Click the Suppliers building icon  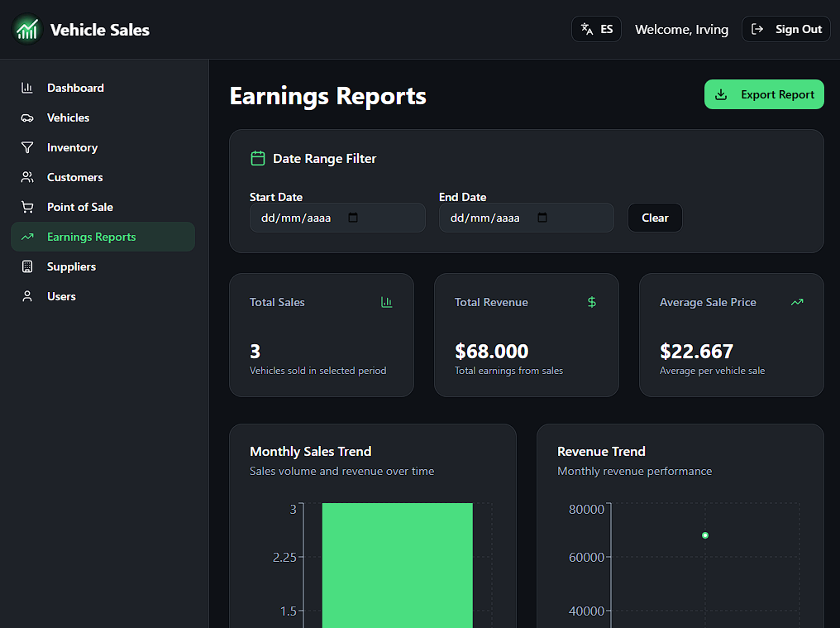click(27, 266)
